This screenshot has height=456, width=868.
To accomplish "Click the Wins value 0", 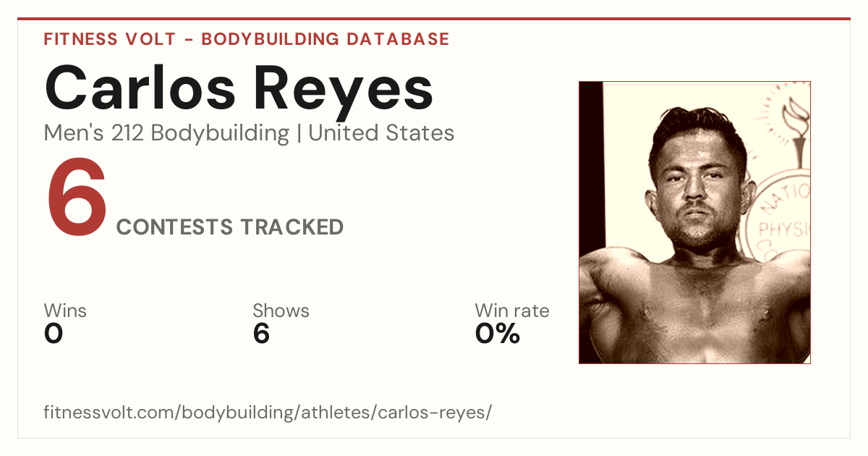I will tap(54, 334).
